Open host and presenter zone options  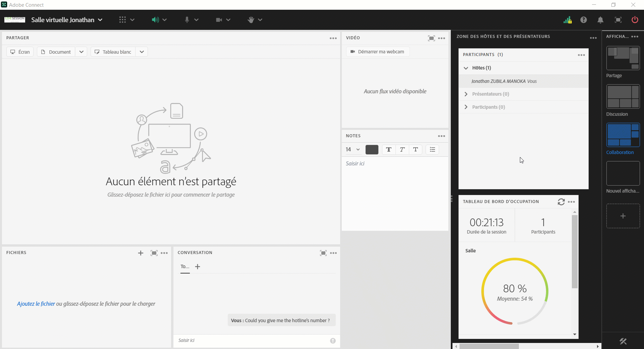click(593, 38)
